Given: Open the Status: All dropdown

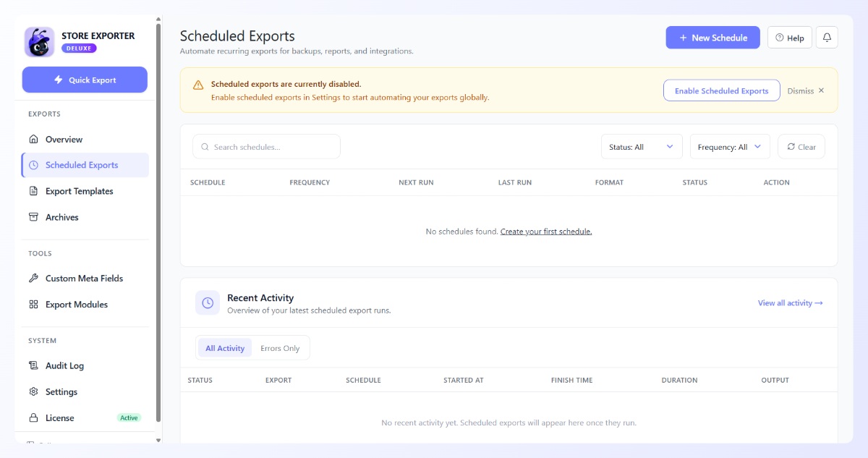Looking at the screenshot, I should click(x=642, y=147).
